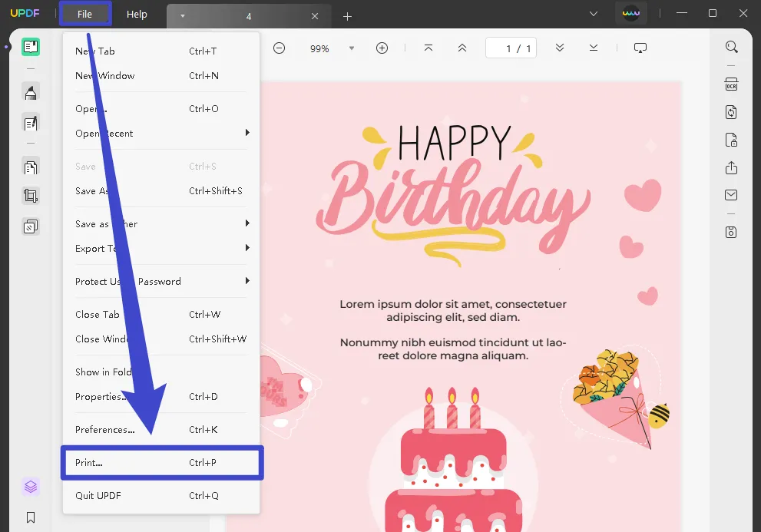Open the OCR tool on right sidebar

pyautogui.click(x=730, y=84)
